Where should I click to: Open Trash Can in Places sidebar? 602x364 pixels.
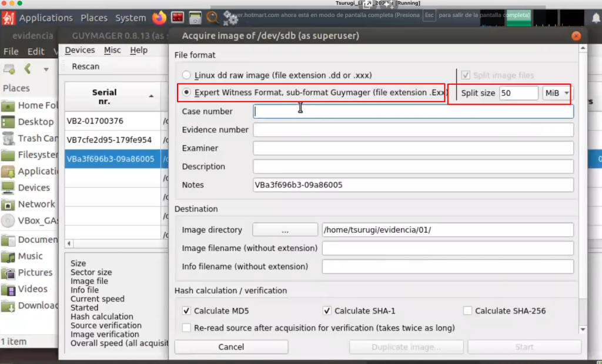29,138
